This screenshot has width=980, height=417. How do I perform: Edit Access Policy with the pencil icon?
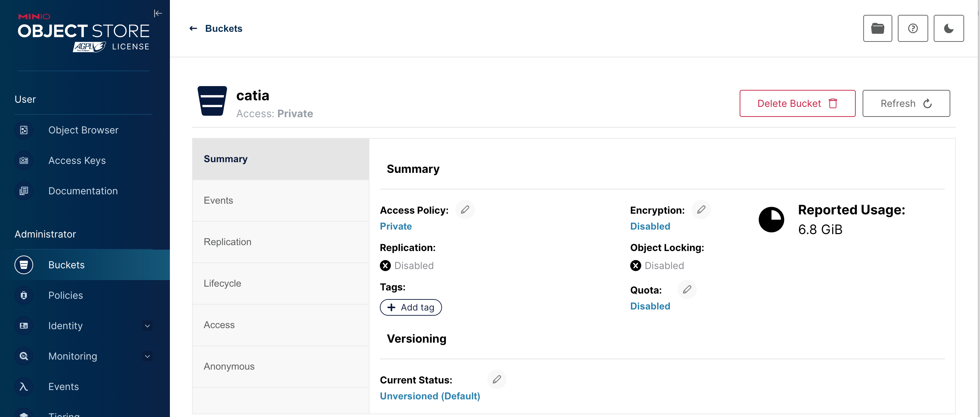pyautogui.click(x=465, y=210)
